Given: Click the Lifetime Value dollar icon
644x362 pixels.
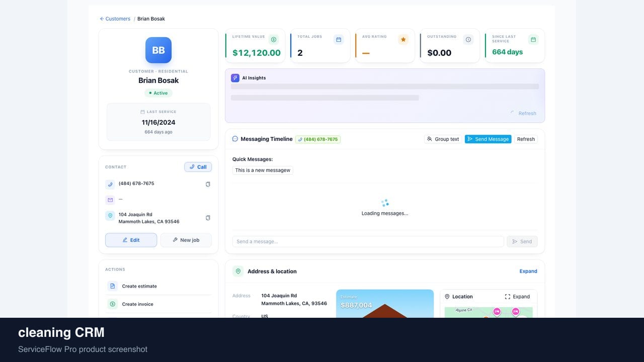Looking at the screenshot, I should click(x=274, y=39).
